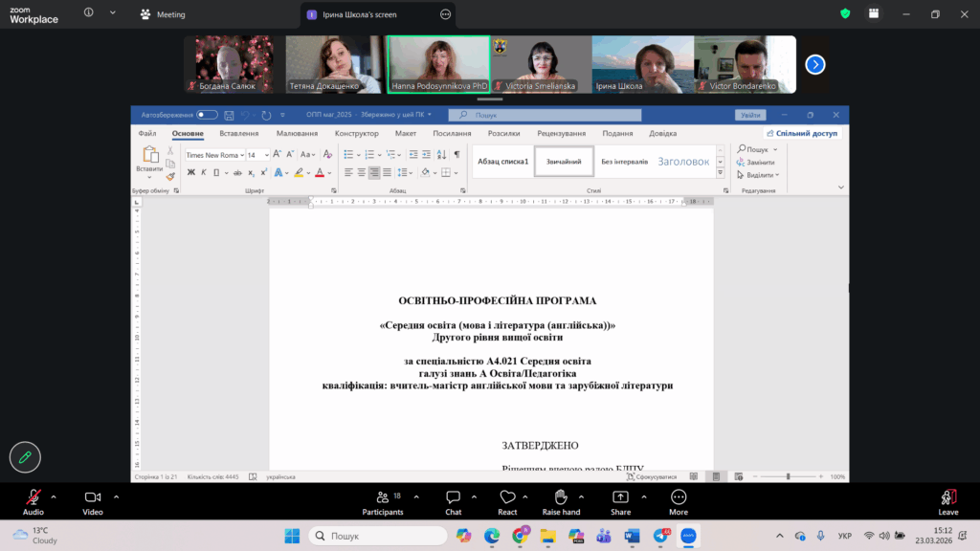Switch to the Вставлення ribbon tab

pyautogui.click(x=238, y=134)
